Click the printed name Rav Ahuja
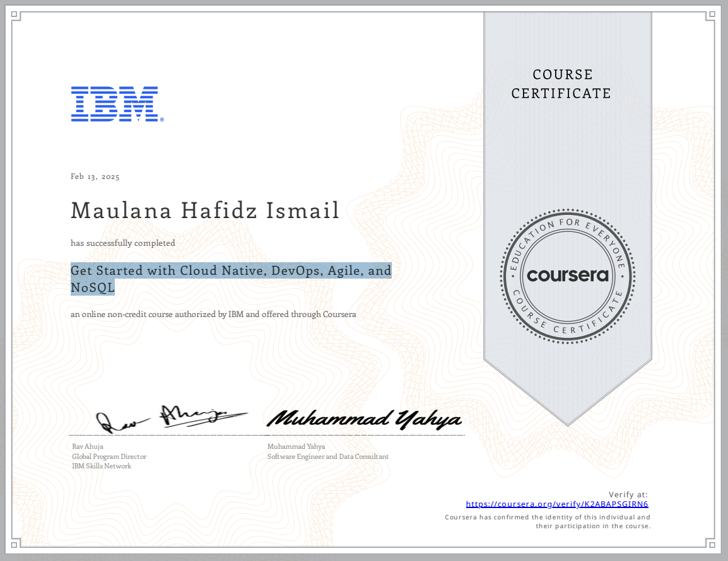 click(x=88, y=446)
